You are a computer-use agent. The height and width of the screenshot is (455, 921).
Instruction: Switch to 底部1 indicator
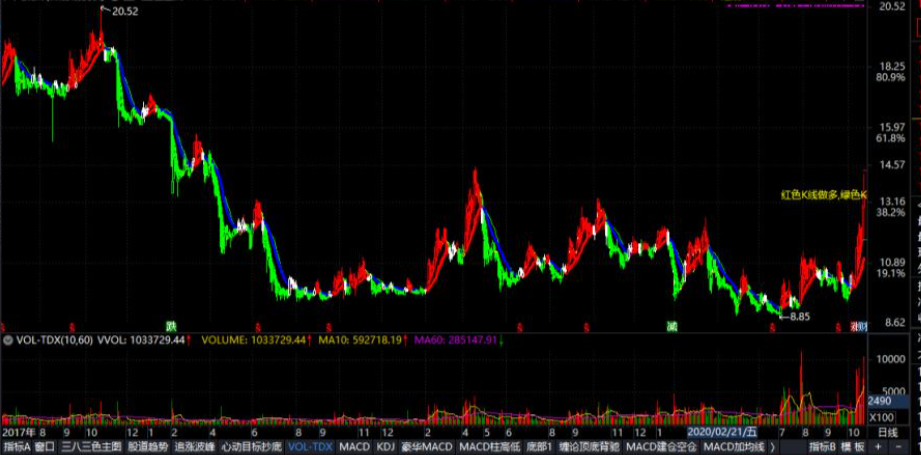coord(540,447)
